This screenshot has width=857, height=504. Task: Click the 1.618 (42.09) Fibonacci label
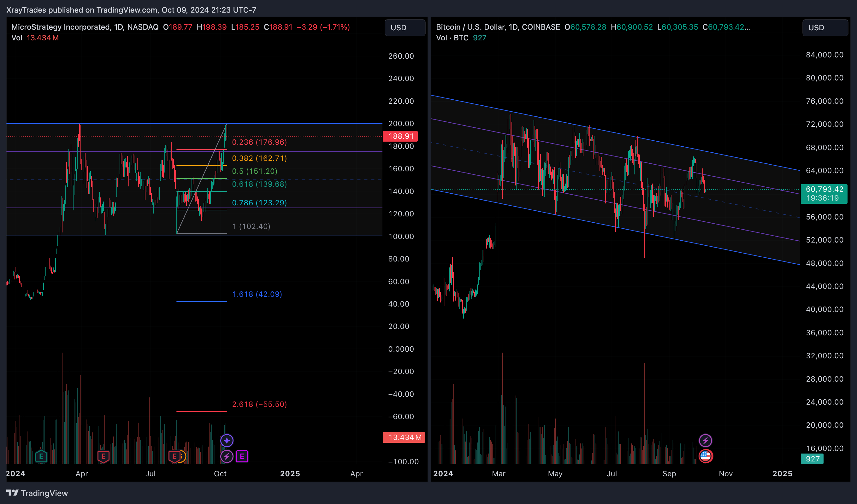pos(257,294)
